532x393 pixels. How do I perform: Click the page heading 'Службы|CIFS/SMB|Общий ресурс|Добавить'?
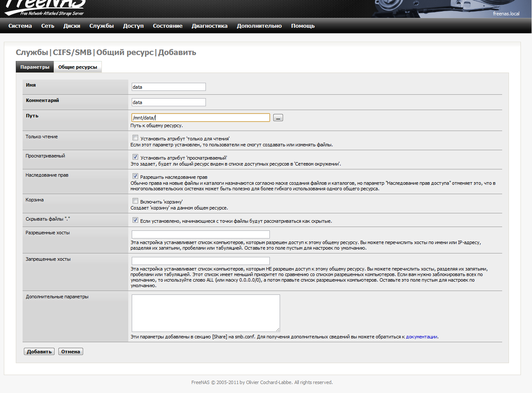(x=106, y=52)
